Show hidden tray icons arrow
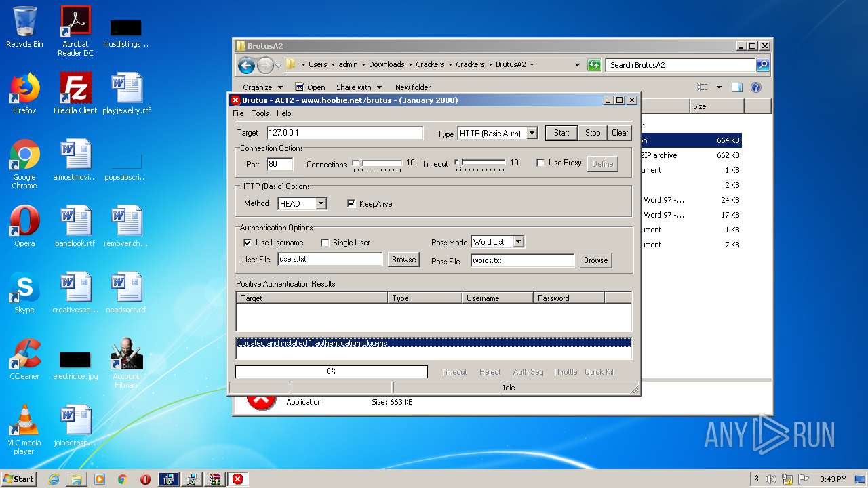 [756, 479]
